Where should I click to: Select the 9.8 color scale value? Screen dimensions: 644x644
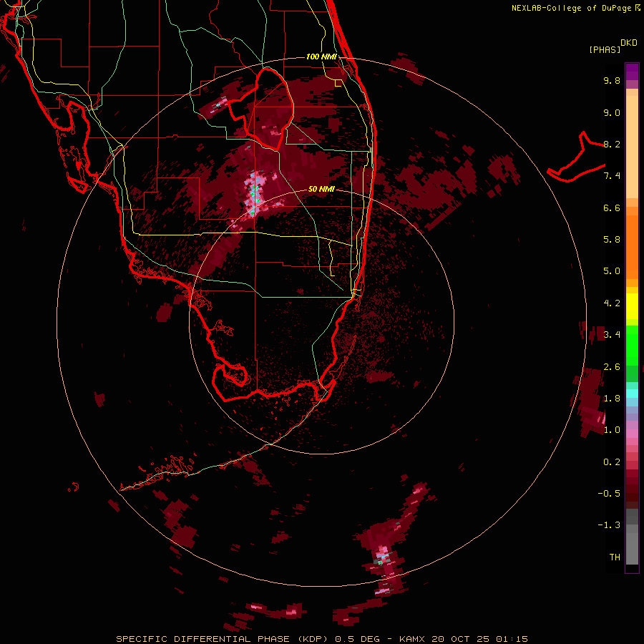[612, 80]
